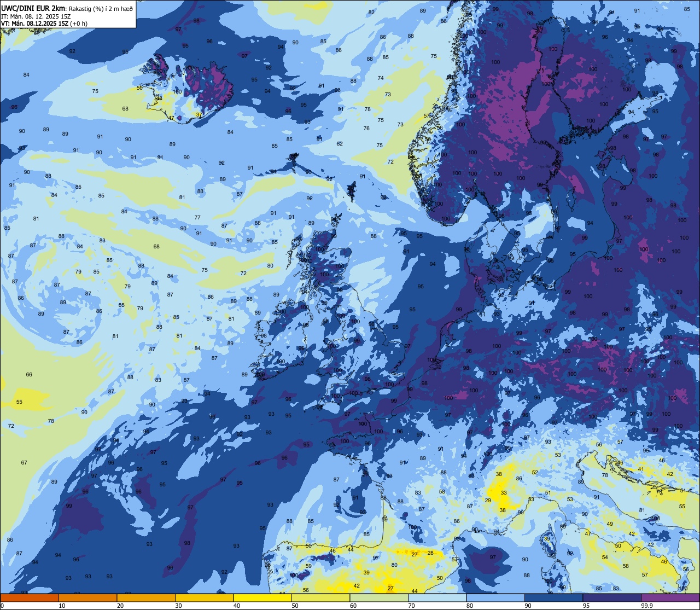Click the legend tick label 50
Image resolution: width=700 pixels, height=610 pixels.
[295, 606]
